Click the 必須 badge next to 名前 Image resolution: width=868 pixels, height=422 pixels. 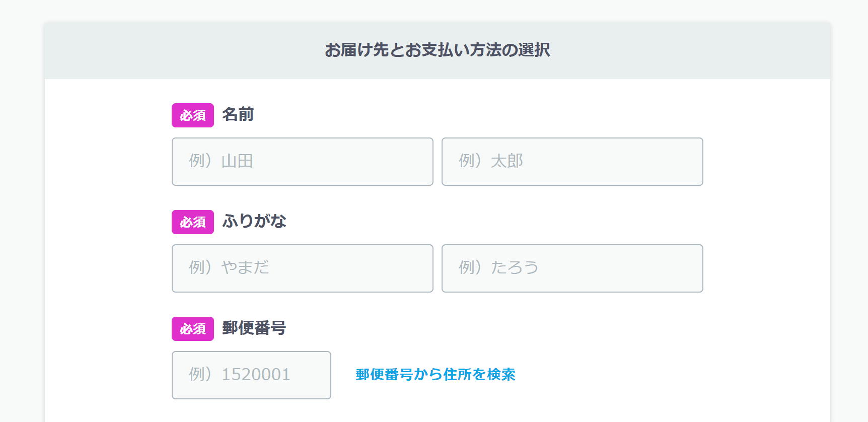(x=193, y=115)
